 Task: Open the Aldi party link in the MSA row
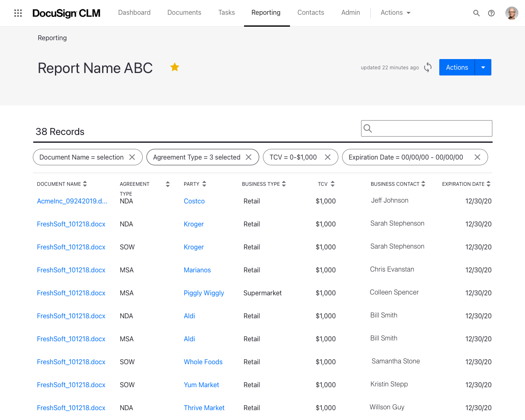(189, 339)
